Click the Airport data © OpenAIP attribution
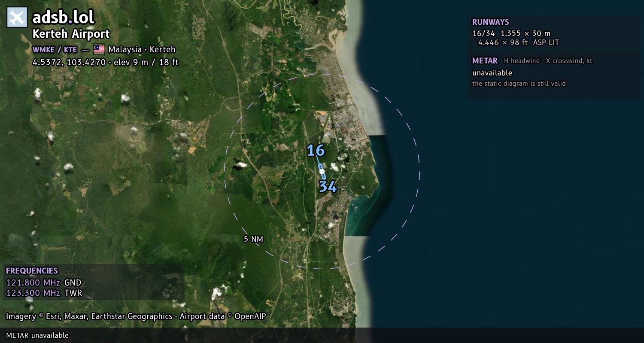The height and width of the screenshot is (343, 644). pos(223,316)
